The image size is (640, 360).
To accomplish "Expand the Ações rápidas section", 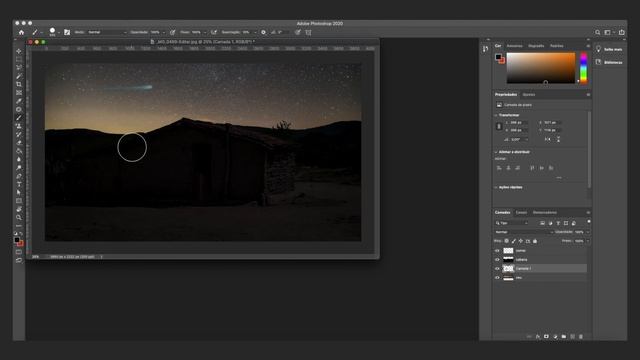I will coord(496,187).
